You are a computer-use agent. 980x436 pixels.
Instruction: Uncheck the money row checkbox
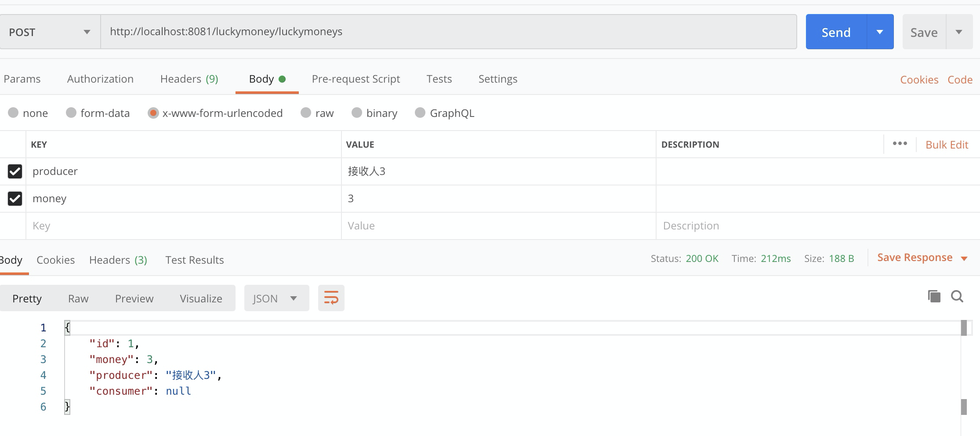(x=15, y=198)
